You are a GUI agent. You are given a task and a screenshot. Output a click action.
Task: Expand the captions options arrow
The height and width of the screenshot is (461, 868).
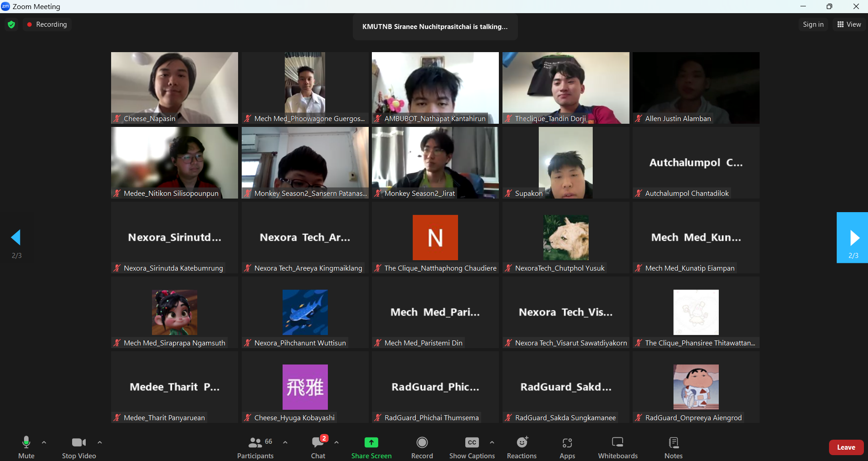pos(492,442)
